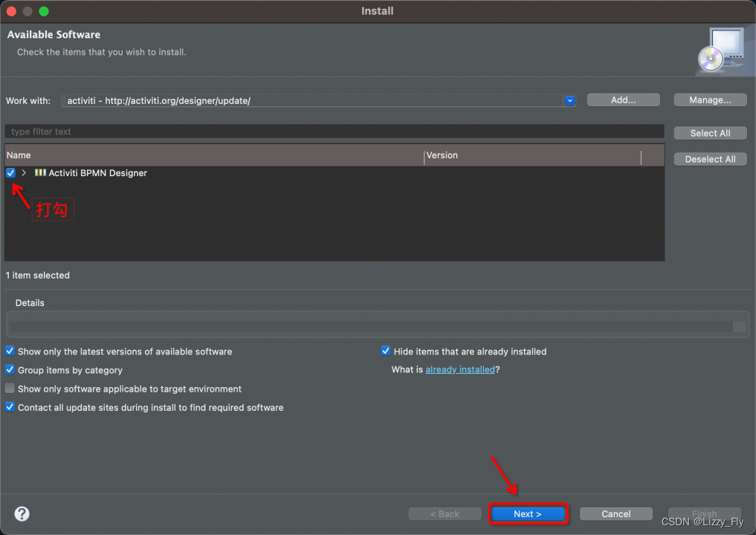Image resolution: width=756 pixels, height=535 pixels.
Task: Click the Deselect All button
Action: pyautogui.click(x=710, y=159)
